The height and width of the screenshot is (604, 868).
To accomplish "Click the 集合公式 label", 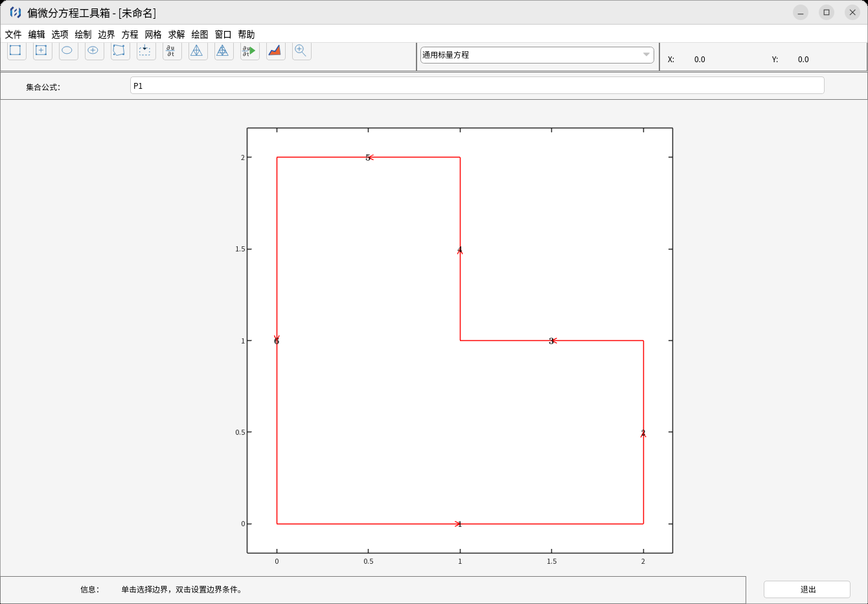I will pos(43,87).
